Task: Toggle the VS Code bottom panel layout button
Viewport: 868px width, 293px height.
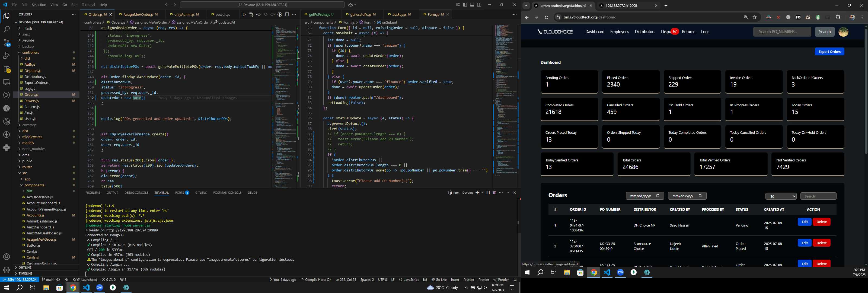Action: pyautogui.click(x=472, y=5)
